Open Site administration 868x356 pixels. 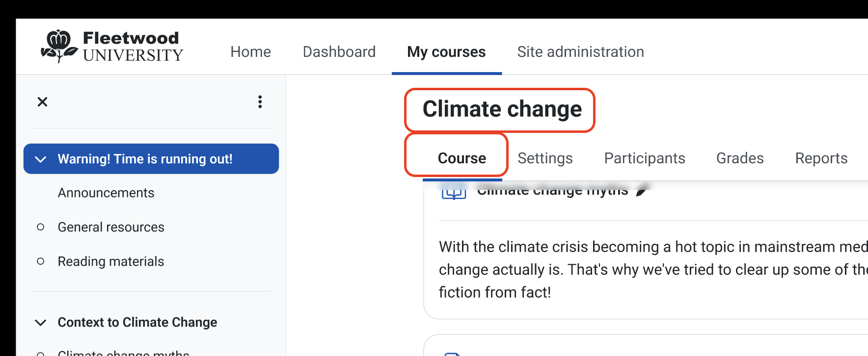580,52
